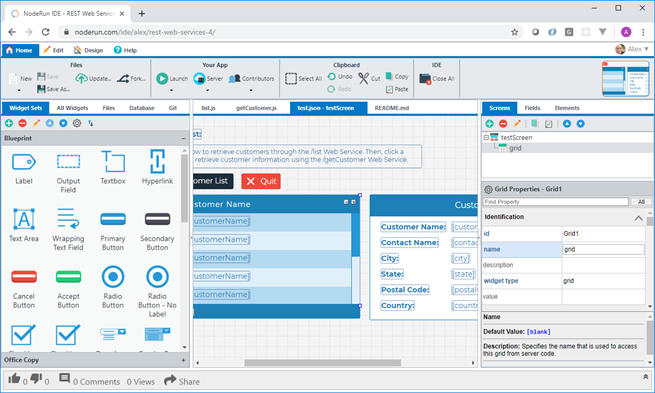Open the Alex user menu
This screenshot has width=655, height=393.
[x=632, y=49]
